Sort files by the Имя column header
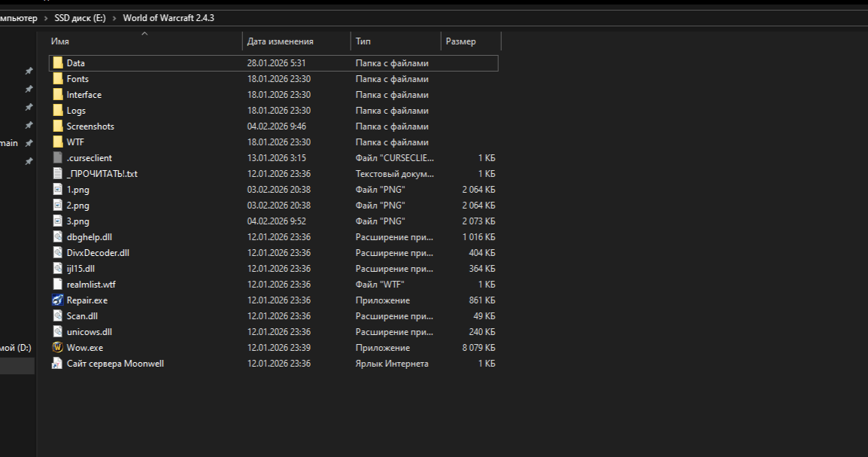The image size is (868, 457). click(x=60, y=41)
